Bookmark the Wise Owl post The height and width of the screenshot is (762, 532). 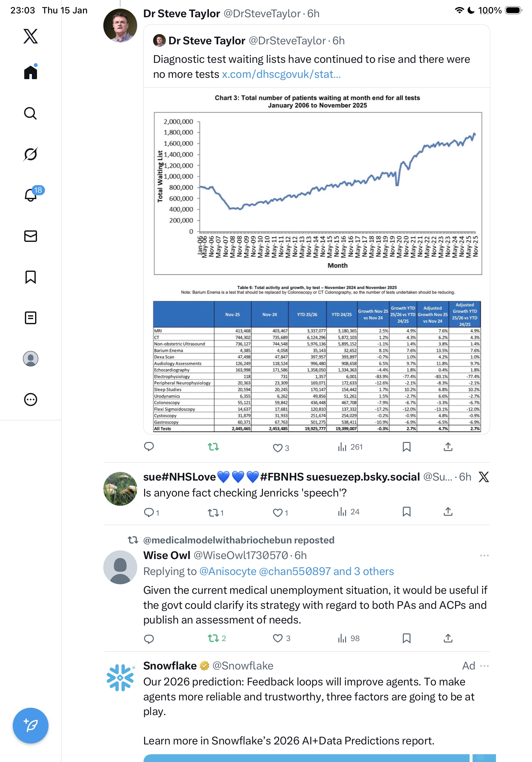(x=406, y=638)
